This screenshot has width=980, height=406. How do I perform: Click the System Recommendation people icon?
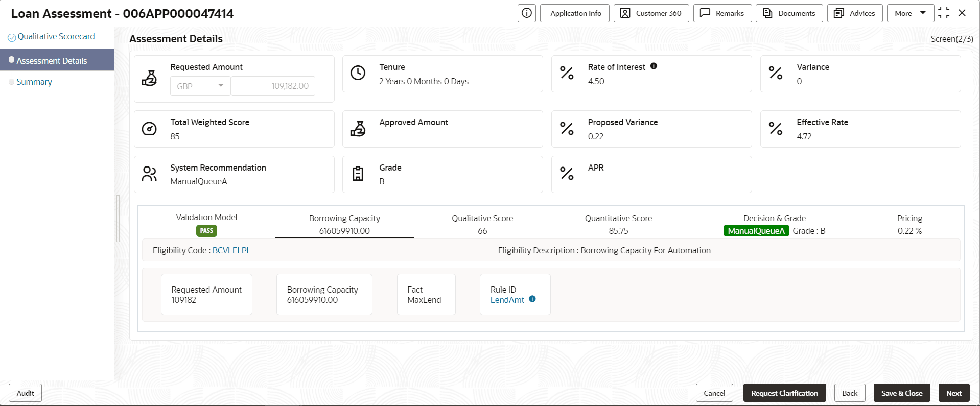click(x=149, y=174)
